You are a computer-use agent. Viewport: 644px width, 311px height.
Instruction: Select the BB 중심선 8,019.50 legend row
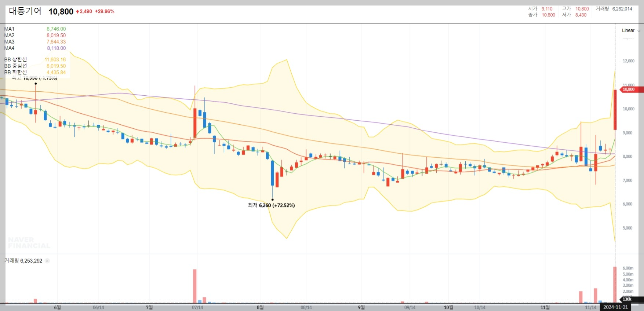pyautogui.click(x=35, y=66)
